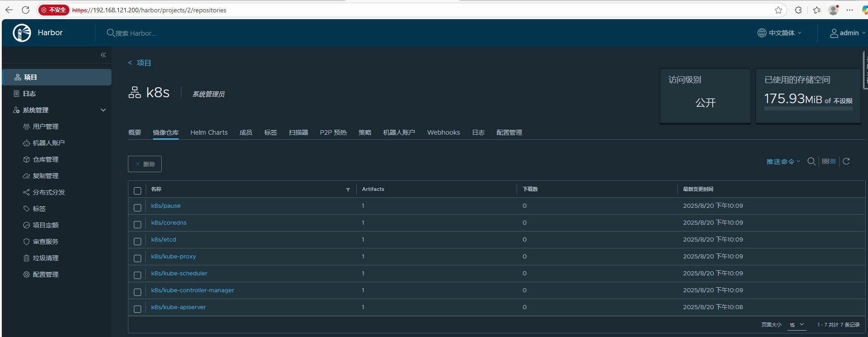Check the k8s/kube-scheduler row checkbox
The height and width of the screenshot is (337, 868).
click(138, 275)
